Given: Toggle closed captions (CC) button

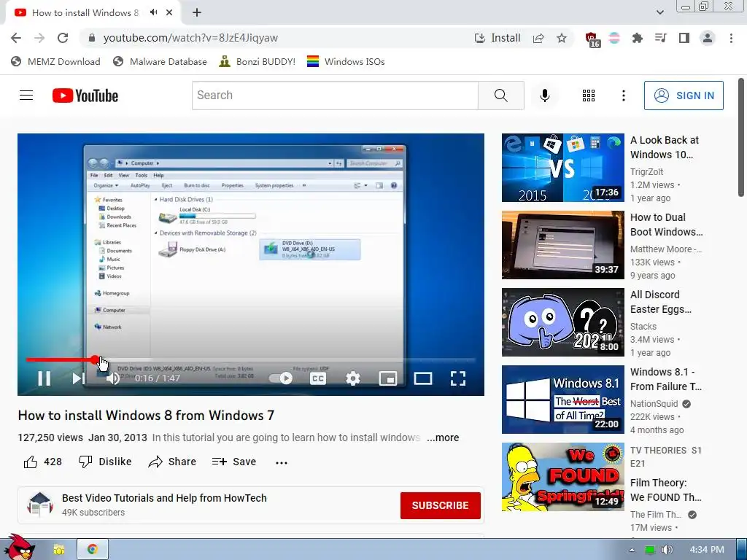Looking at the screenshot, I should (x=318, y=378).
